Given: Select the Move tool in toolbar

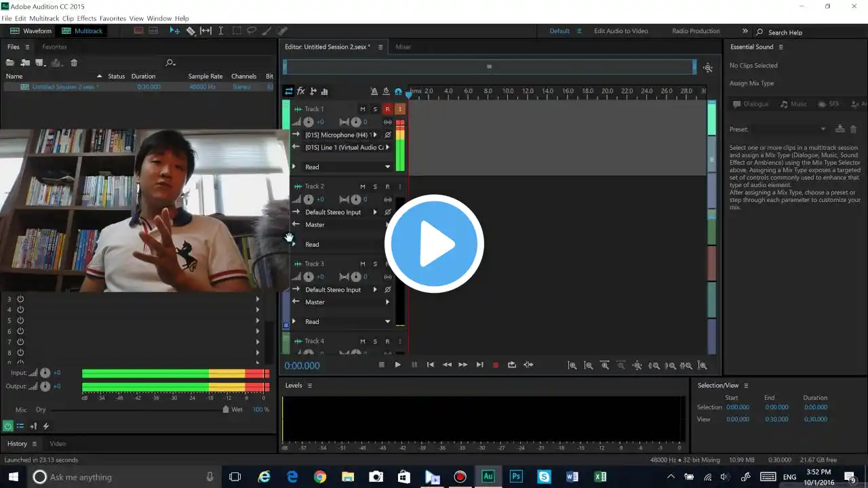Looking at the screenshot, I should tap(174, 30).
